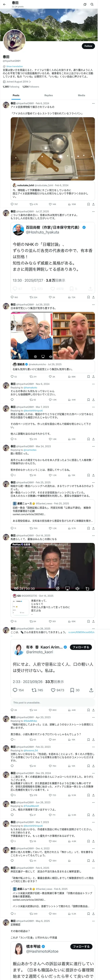This screenshot has height=980, width=110.
Task: Share the Jul 29, 2025 video post
Action: (93, 377)
